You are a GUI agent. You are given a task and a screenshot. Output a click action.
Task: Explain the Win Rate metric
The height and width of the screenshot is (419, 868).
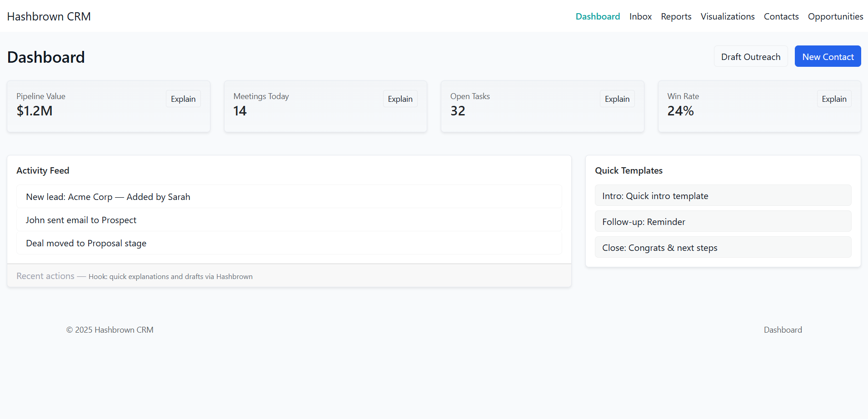833,99
